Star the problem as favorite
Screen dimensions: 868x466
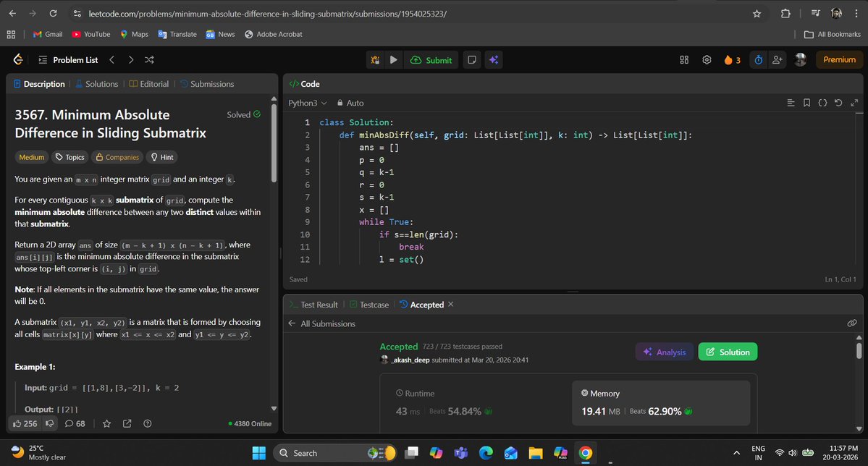(x=107, y=423)
